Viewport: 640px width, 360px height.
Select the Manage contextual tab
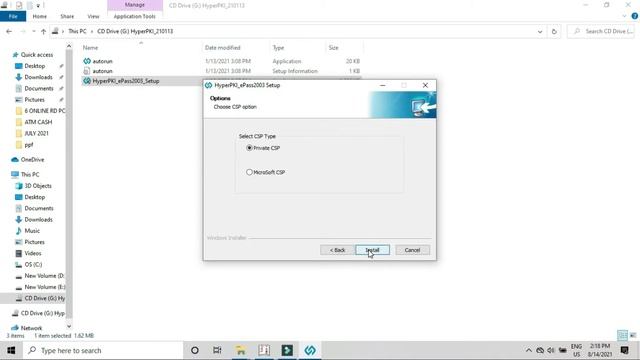point(135,5)
